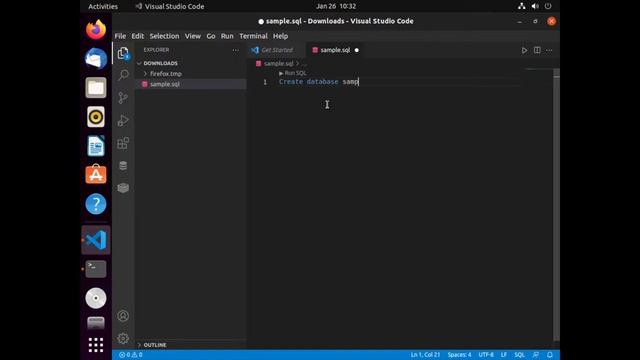This screenshot has height=360, width=640.
Task: Switch to the sample.sql tab
Action: point(335,50)
